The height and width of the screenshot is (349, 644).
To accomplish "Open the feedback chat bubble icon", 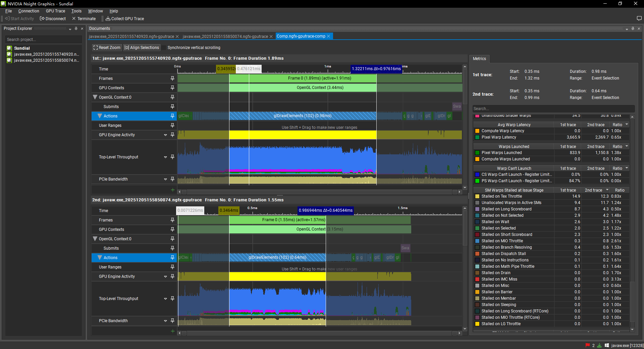I will point(639,18).
